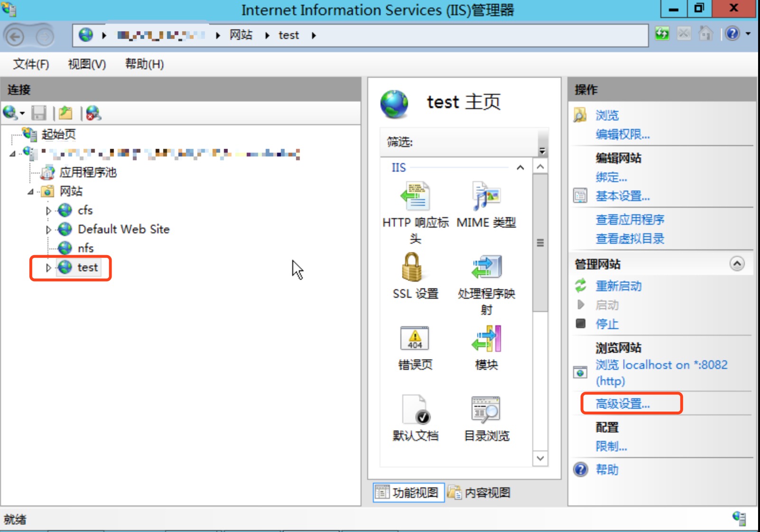
Task: Click the 基本设置 document icon
Action: click(x=580, y=195)
